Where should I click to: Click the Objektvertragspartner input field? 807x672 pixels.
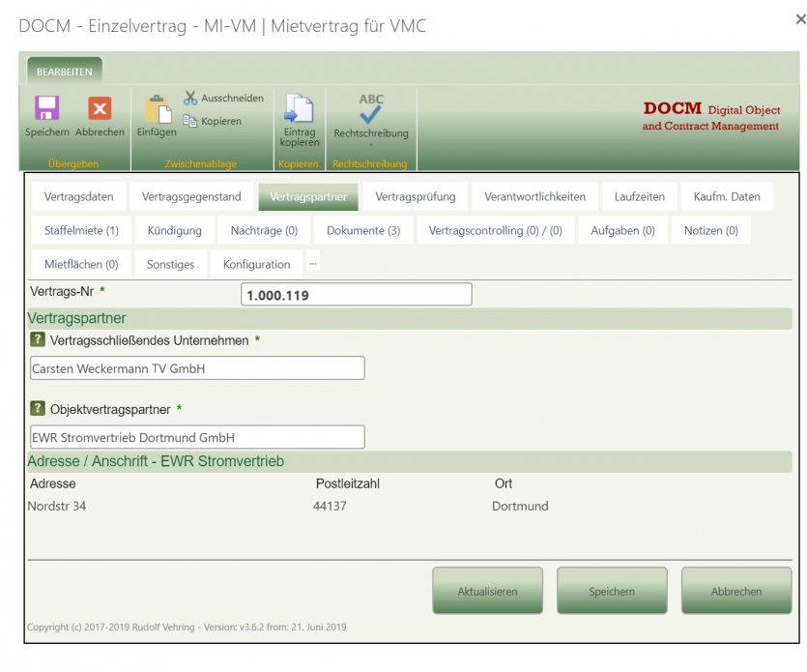pyautogui.click(x=197, y=437)
